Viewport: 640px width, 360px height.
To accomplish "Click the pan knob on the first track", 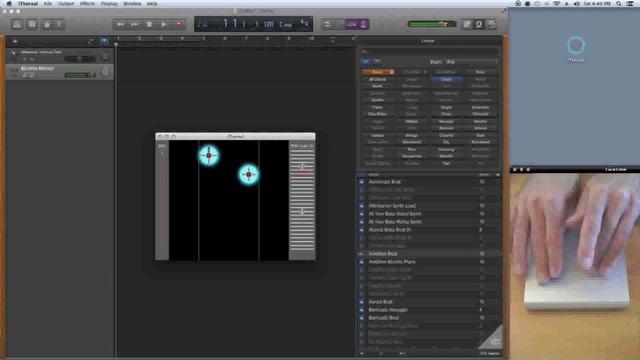I will pos(105,56).
